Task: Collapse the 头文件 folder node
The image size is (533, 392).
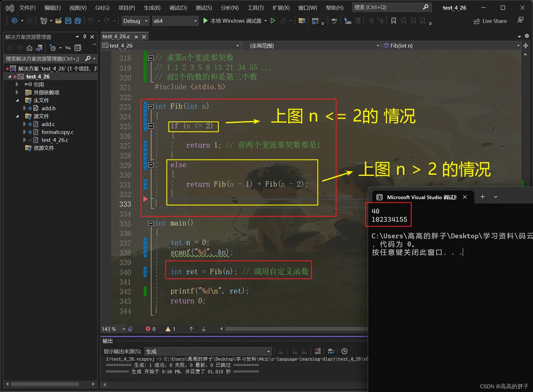Action: tap(17, 100)
